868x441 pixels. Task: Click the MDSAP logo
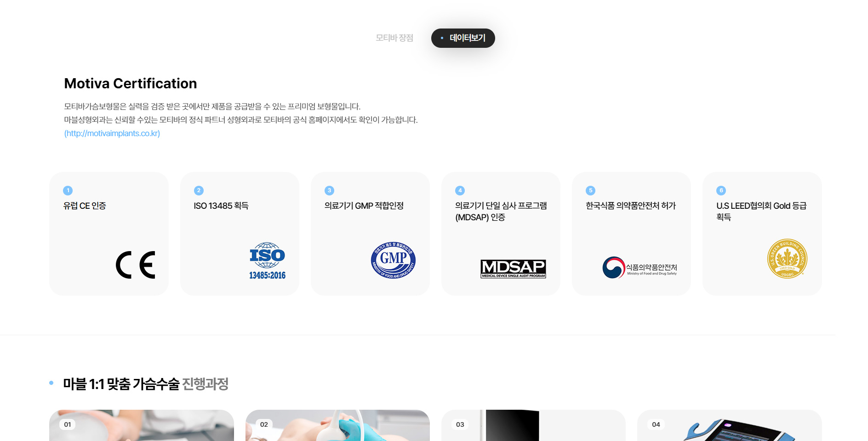pos(513,269)
